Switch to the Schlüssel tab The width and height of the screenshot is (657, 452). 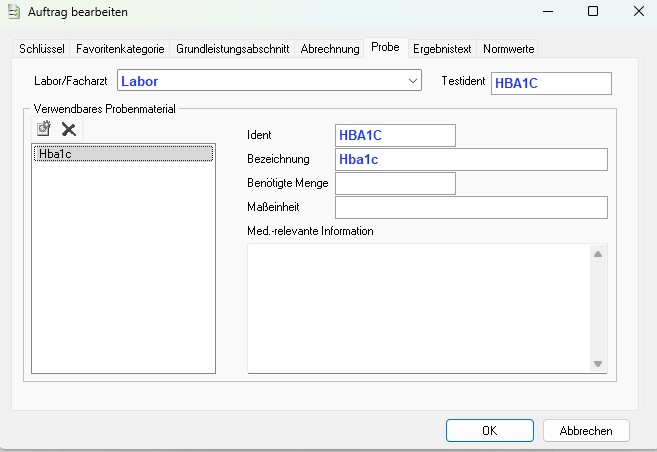[x=42, y=48]
